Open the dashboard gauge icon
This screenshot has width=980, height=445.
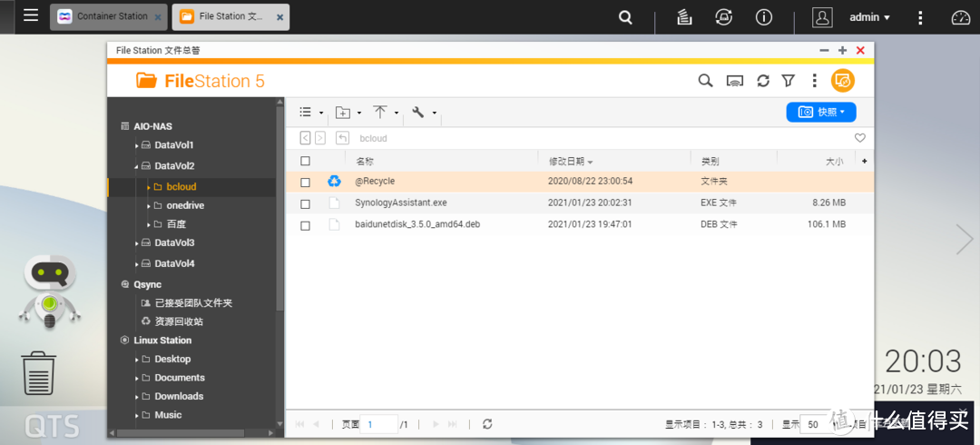pos(961,17)
